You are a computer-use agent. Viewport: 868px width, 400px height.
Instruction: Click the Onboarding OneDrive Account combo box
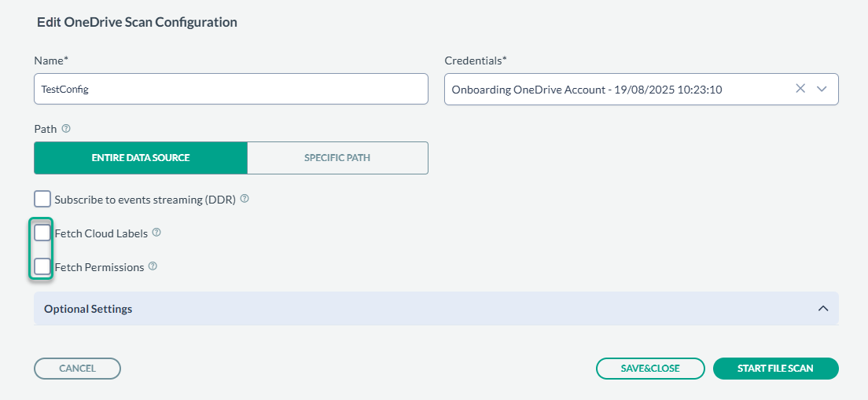coord(613,90)
